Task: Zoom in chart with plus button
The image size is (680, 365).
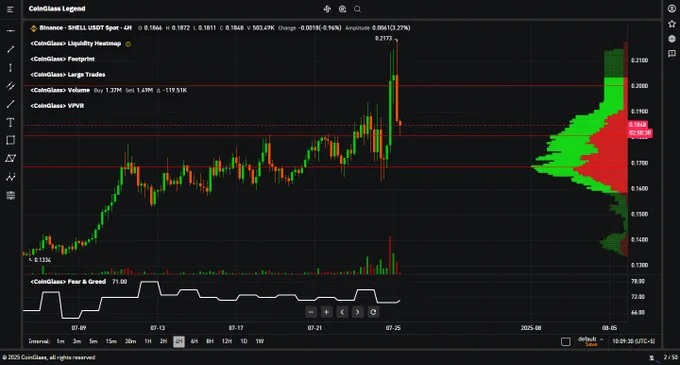Action: (327, 312)
